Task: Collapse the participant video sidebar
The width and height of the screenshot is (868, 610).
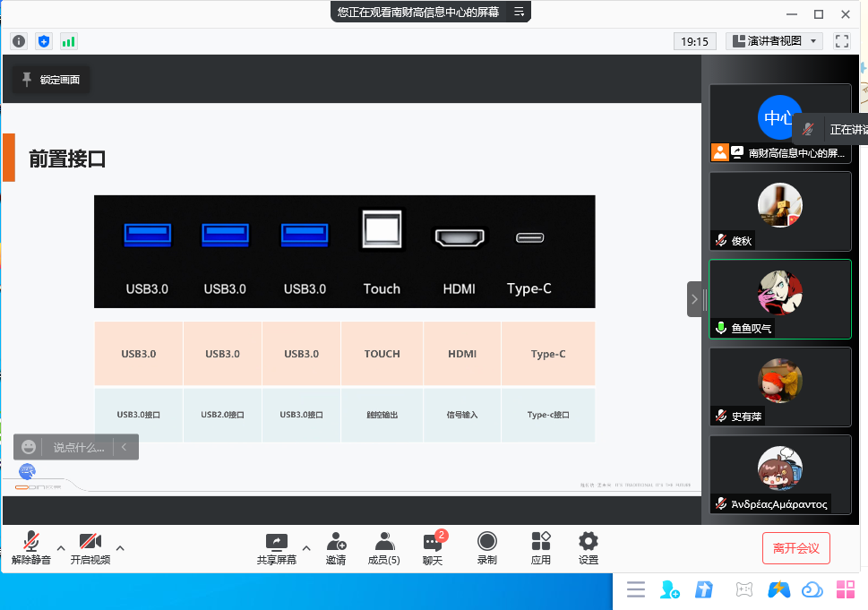Action: click(x=694, y=299)
